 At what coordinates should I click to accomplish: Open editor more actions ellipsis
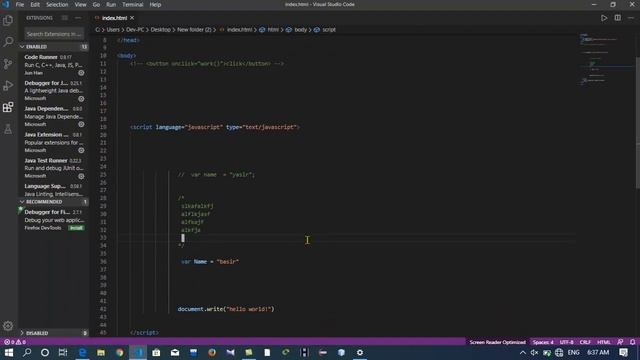tap(631, 18)
